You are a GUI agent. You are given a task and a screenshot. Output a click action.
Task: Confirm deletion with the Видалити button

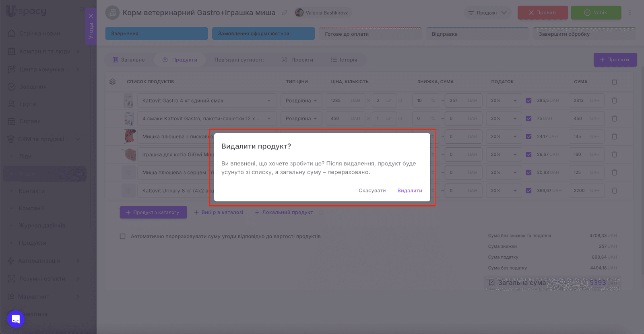click(410, 191)
